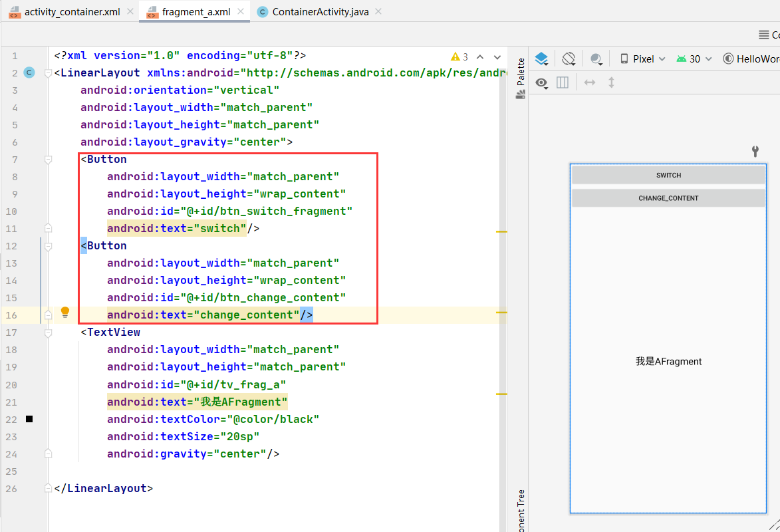This screenshot has width=780, height=532.
Task: Go to previous highlighted error arrow
Action: [x=480, y=57]
